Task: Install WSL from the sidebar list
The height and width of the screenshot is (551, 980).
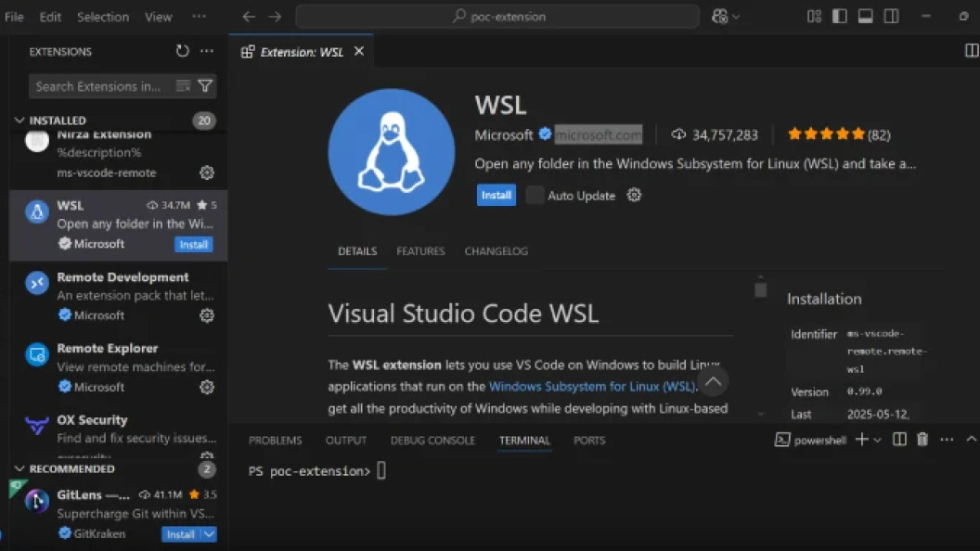Action: (194, 244)
